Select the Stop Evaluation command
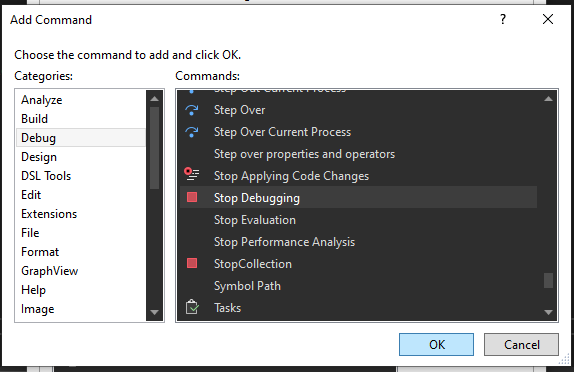 pos(254,220)
